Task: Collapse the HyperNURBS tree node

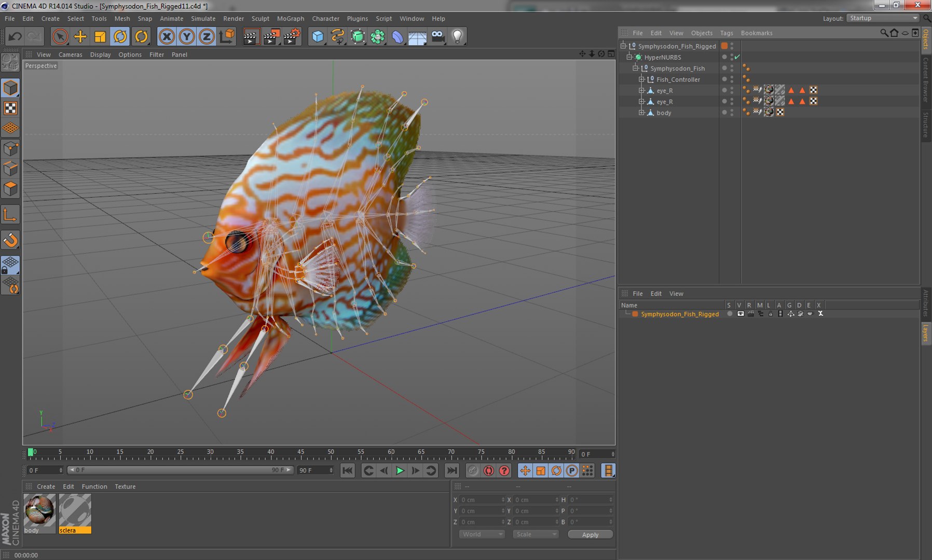Action: pyautogui.click(x=629, y=57)
